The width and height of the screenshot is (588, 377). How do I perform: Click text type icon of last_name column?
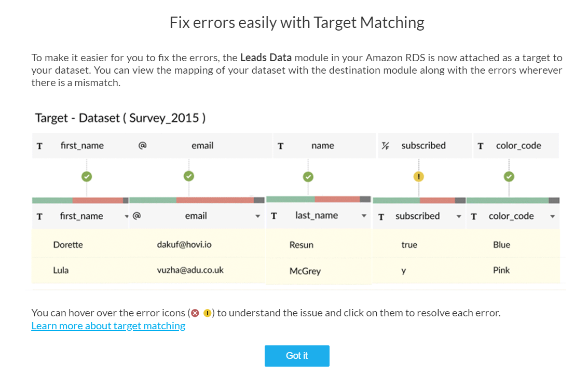[274, 216]
